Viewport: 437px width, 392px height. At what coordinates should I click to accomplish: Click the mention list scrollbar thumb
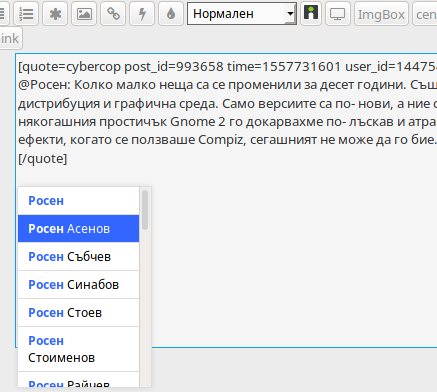145,210
